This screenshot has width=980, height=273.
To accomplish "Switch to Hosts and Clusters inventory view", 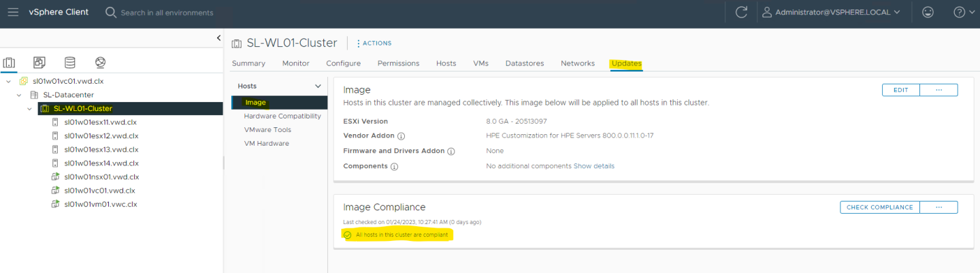I will point(10,63).
